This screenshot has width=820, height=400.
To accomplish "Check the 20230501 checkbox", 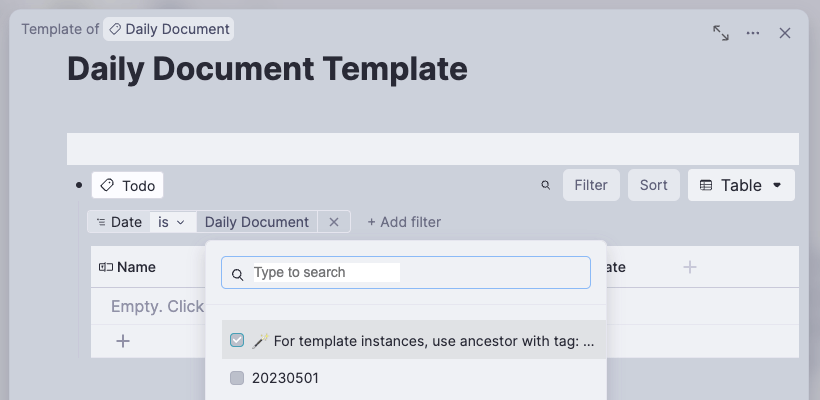I will pos(237,378).
